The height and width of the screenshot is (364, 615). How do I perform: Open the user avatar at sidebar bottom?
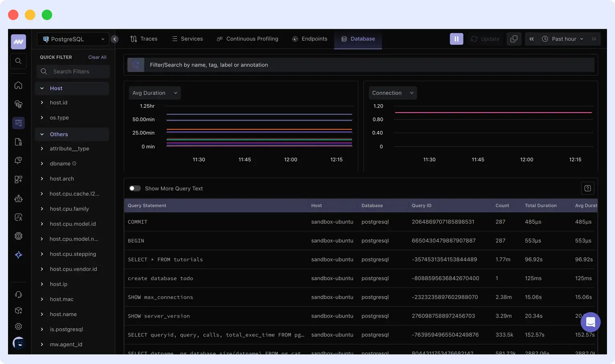click(x=18, y=343)
